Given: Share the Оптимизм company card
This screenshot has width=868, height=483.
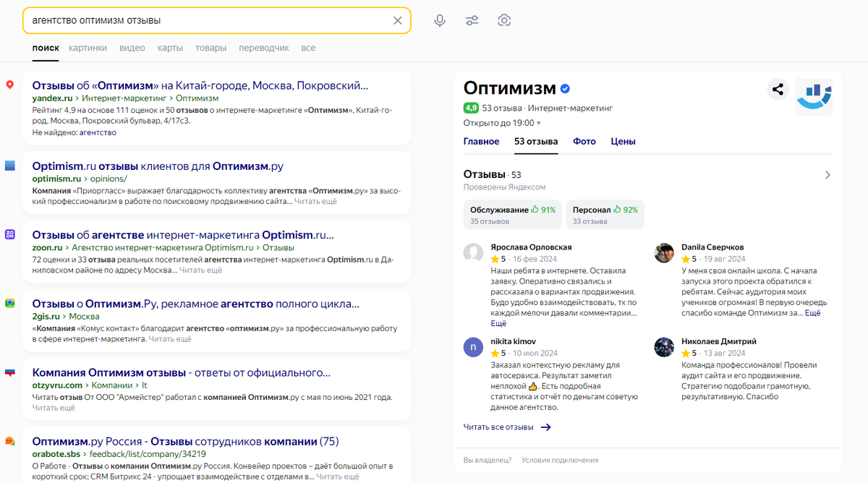Looking at the screenshot, I should click(778, 90).
